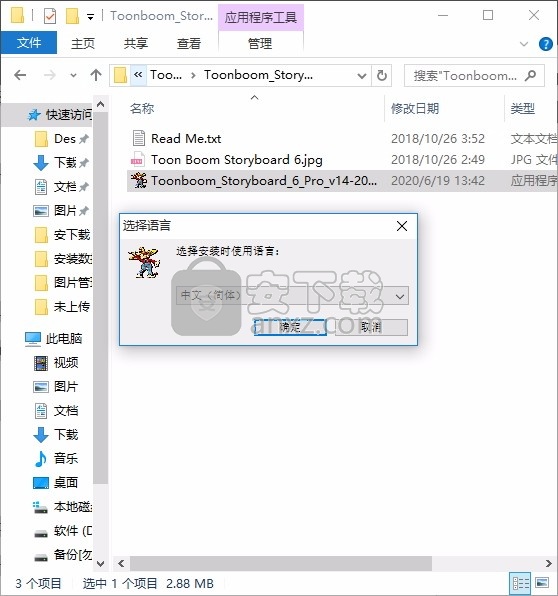Click the properties quick access icon

[50, 16]
